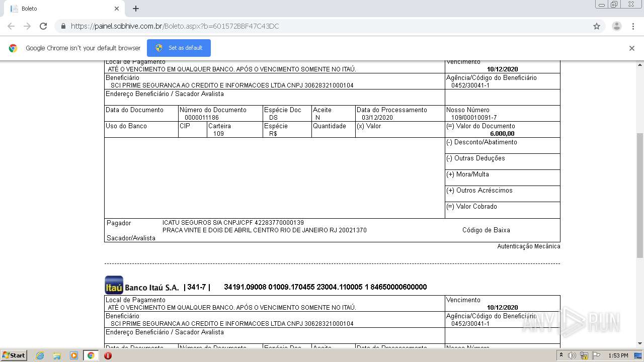The width and height of the screenshot is (644, 362).
Task: Click the 1:53 PM system clock
Action: pyautogui.click(x=618, y=355)
